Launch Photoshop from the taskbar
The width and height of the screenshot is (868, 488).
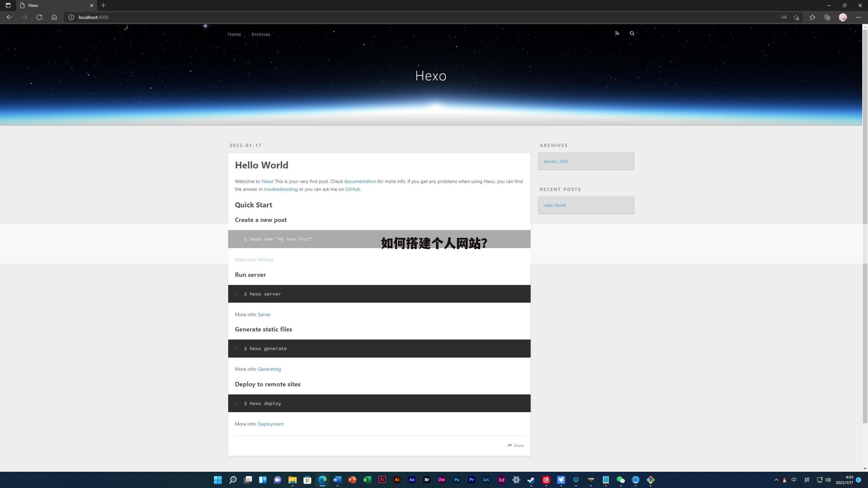pos(456,480)
